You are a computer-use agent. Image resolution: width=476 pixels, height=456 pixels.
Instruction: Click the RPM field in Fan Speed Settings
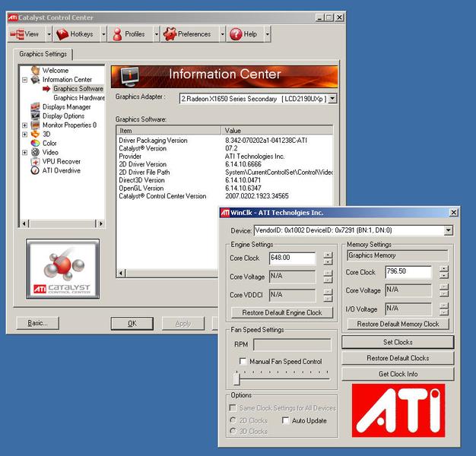[x=292, y=344]
